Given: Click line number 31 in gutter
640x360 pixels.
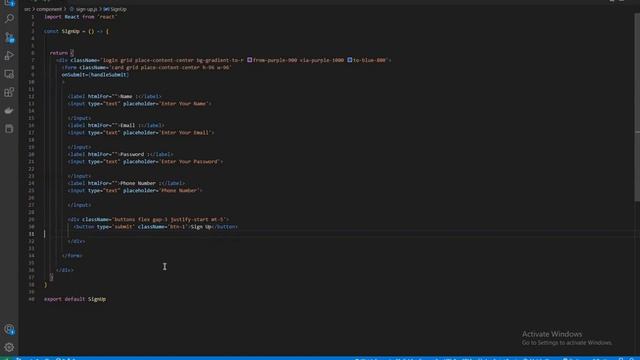Looking at the screenshot, I should tap(31, 234).
